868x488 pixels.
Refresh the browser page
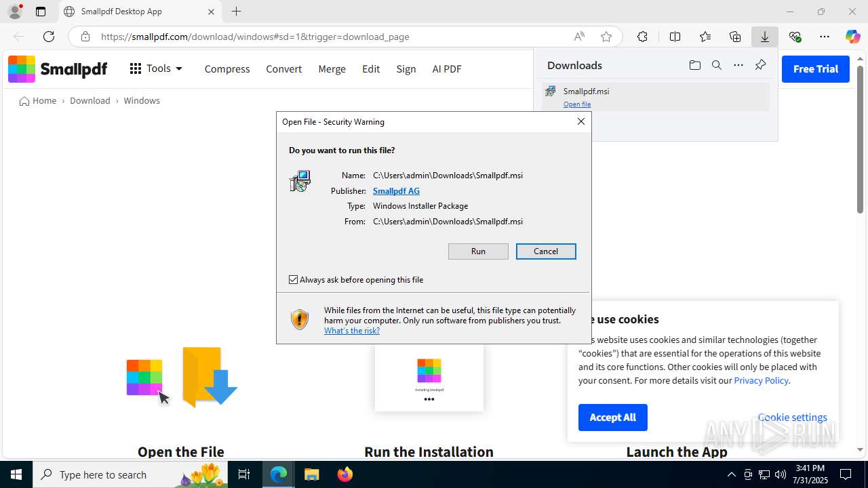49,37
